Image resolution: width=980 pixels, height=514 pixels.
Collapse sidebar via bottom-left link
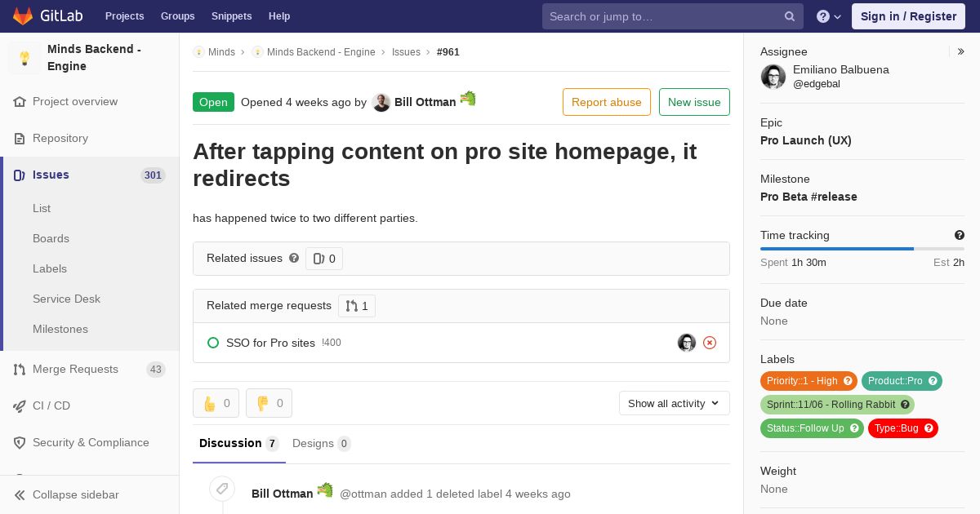coord(66,494)
